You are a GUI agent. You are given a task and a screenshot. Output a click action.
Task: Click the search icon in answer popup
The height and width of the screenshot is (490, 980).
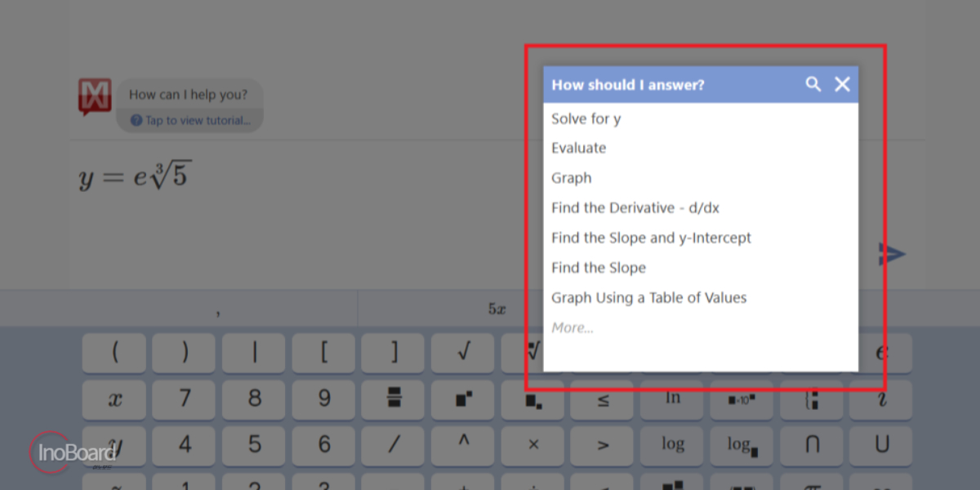[x=813, y=84]
